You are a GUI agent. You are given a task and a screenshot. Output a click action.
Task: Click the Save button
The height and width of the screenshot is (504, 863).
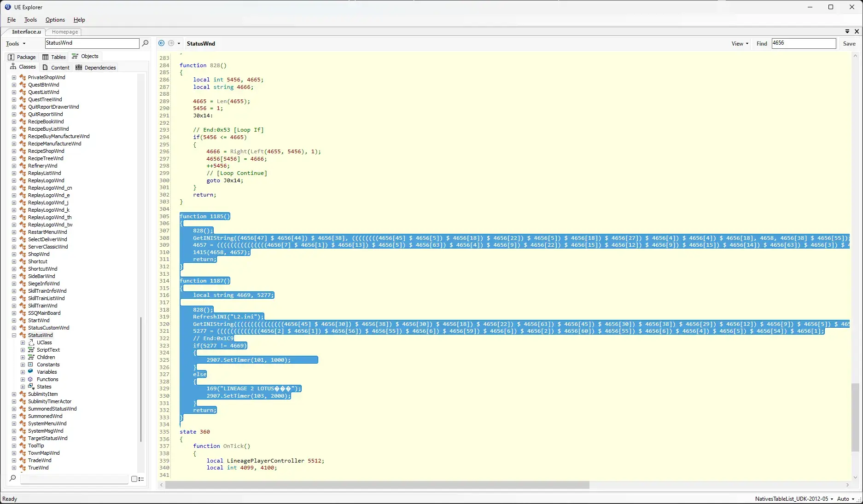[849, 44]
